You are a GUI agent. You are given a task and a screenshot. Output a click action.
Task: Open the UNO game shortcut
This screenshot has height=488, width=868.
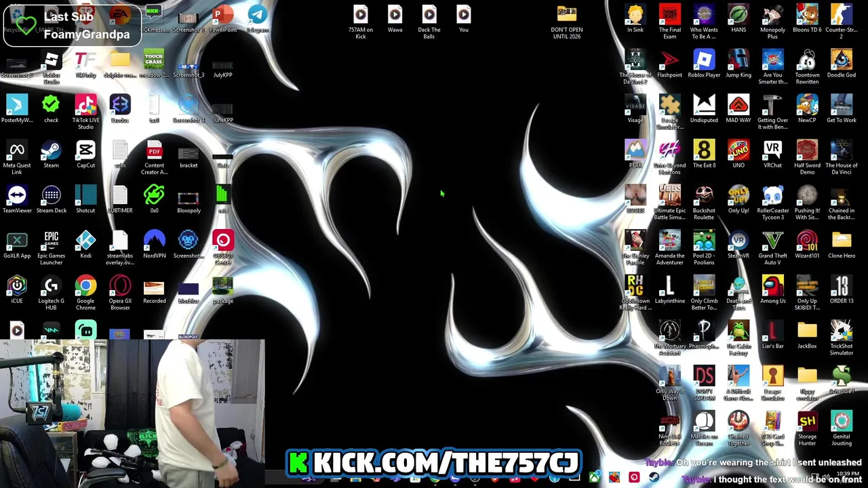(738, 155)
